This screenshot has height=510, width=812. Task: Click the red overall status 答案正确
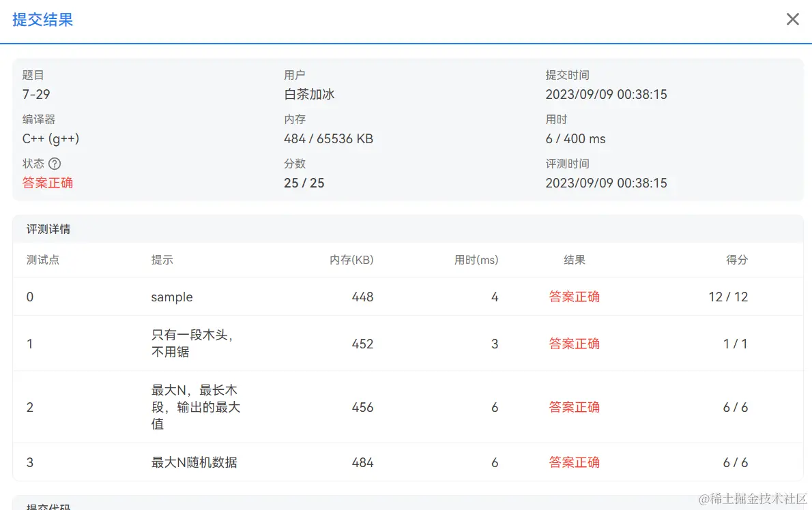48,183
